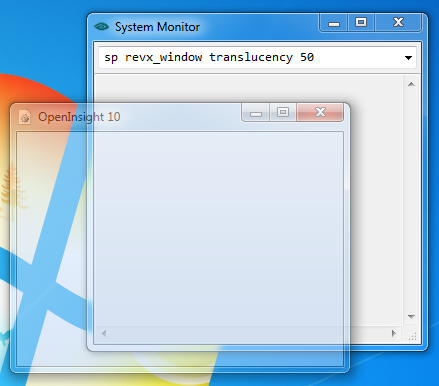Click the System Monitor output area
The image size is (439, 386).
click(x=249, y=201)
